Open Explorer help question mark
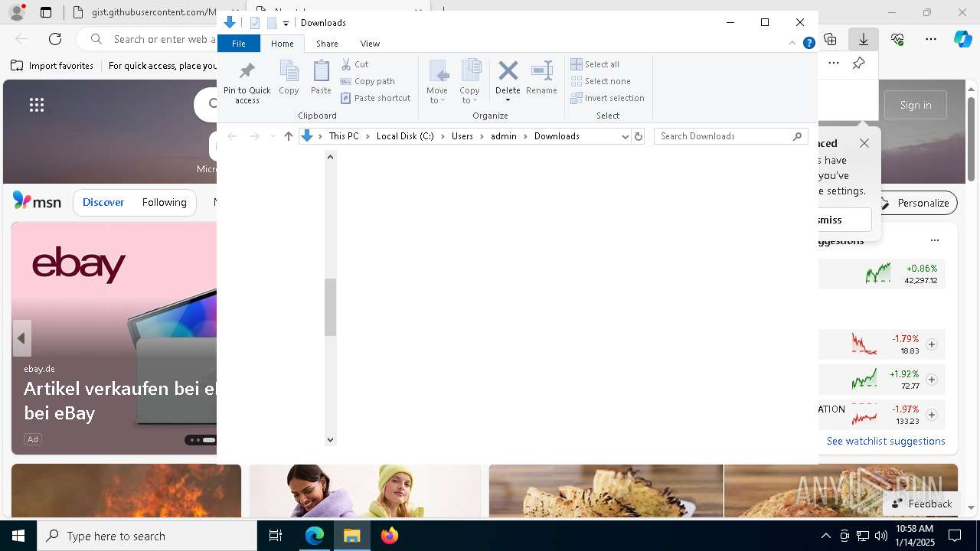Image resolution: width=980 pixels, height=551 pixels. [808, 43]
